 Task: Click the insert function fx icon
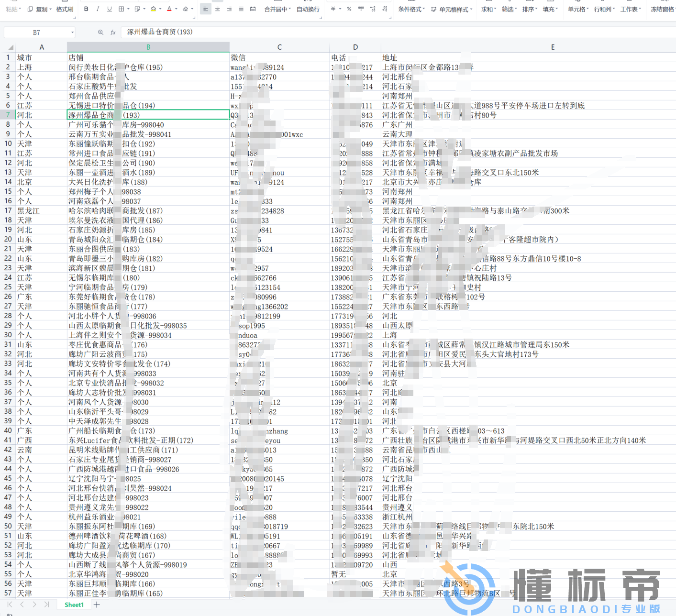(113, 33)
